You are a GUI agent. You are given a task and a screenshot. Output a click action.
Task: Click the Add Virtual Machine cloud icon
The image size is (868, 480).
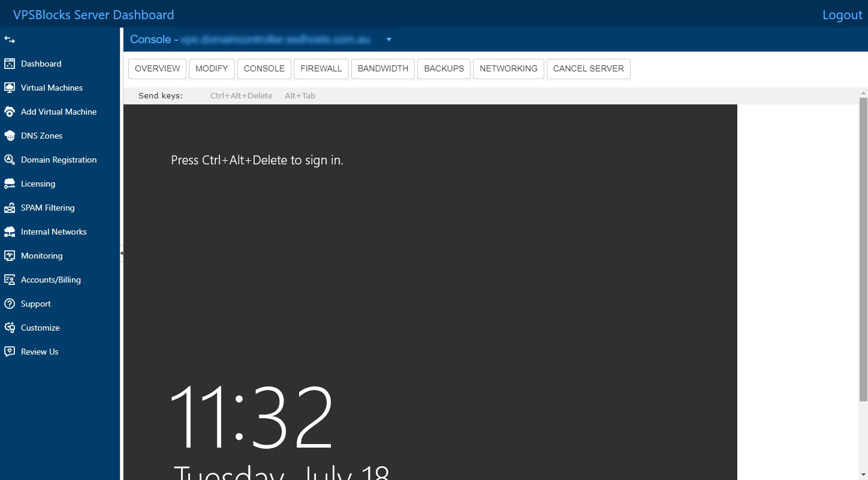[10, 112]
